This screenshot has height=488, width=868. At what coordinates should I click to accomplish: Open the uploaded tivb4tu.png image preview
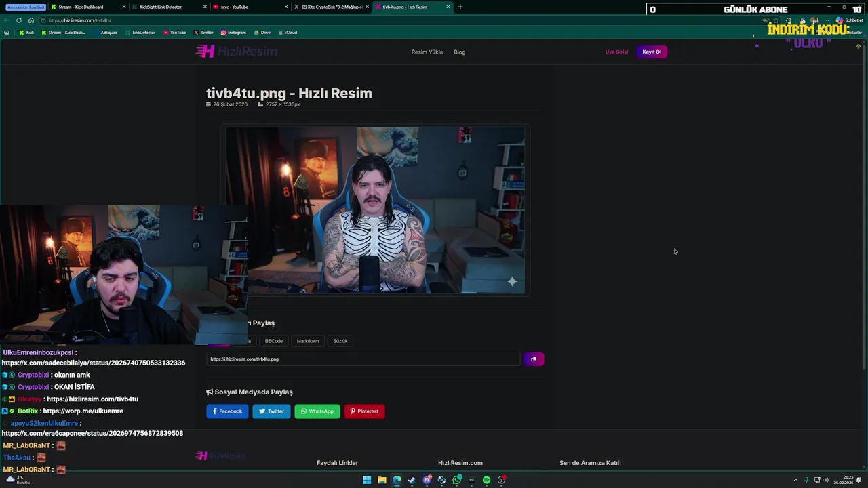point(375,210)
